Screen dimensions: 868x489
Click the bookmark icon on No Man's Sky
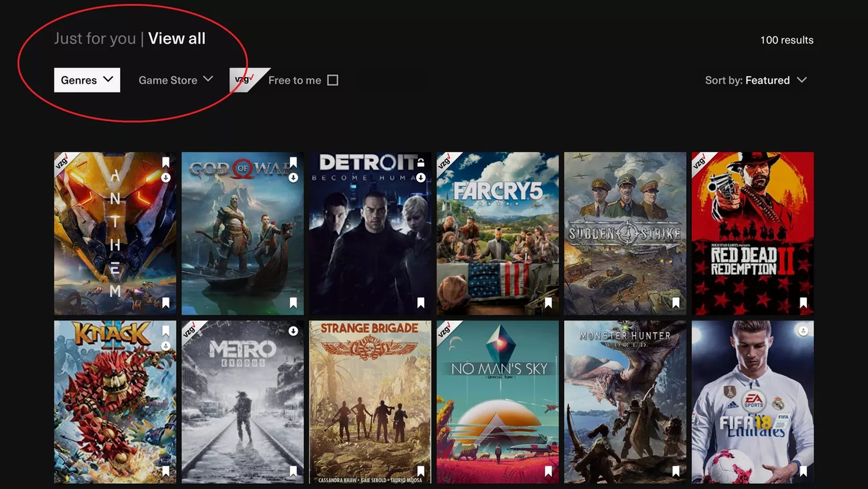tap(548, 471)
